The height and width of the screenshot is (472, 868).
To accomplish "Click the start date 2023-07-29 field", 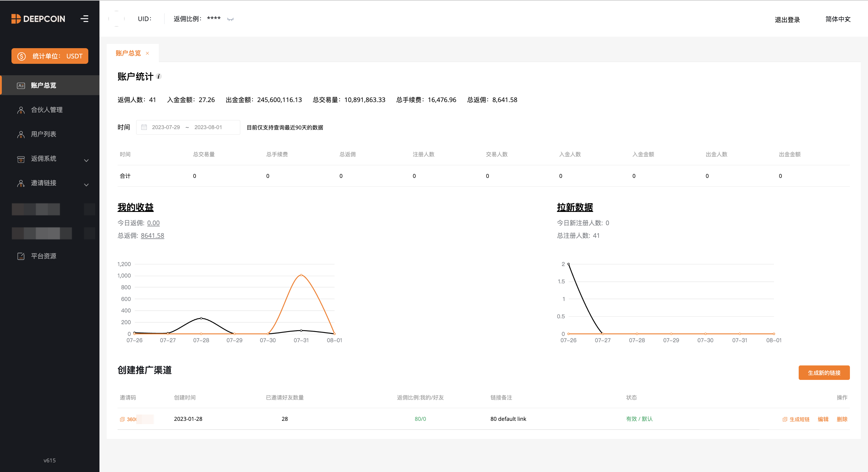I will [166, 127].
